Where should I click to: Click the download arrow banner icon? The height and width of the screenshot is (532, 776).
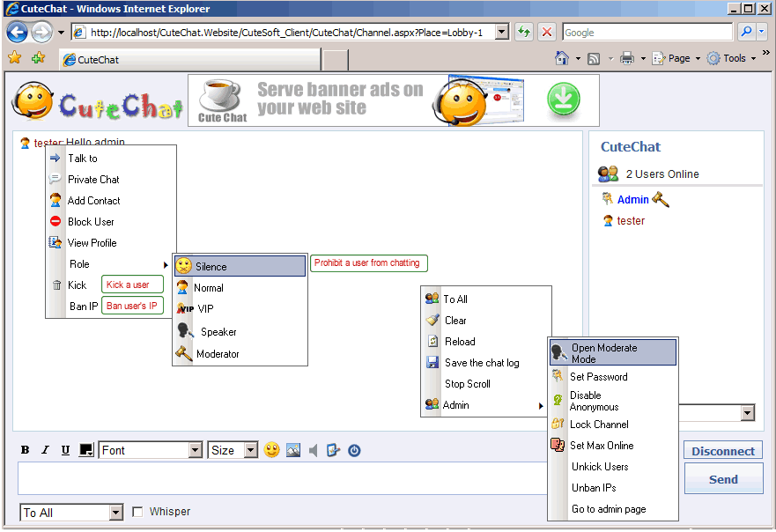pos(563,100)
